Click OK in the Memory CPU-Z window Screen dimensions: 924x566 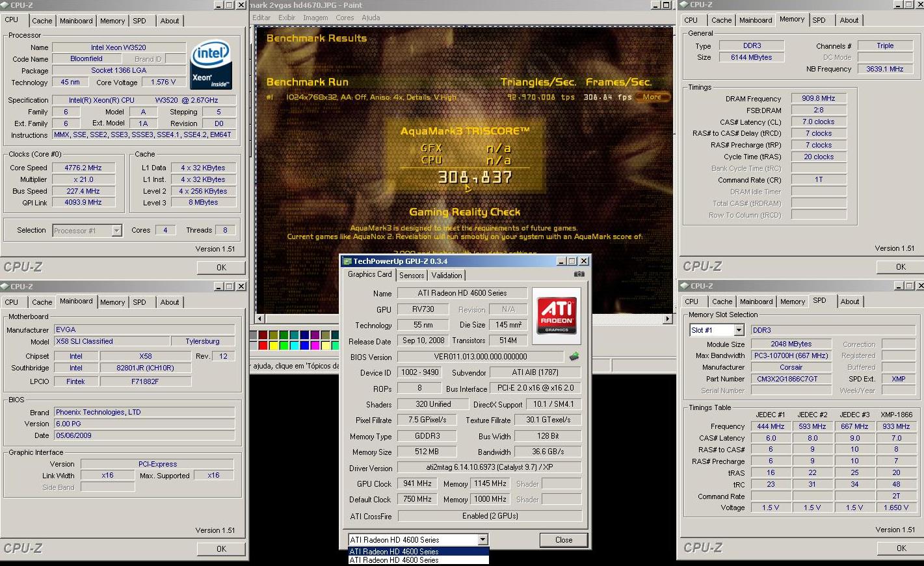(x=901, y=266)
